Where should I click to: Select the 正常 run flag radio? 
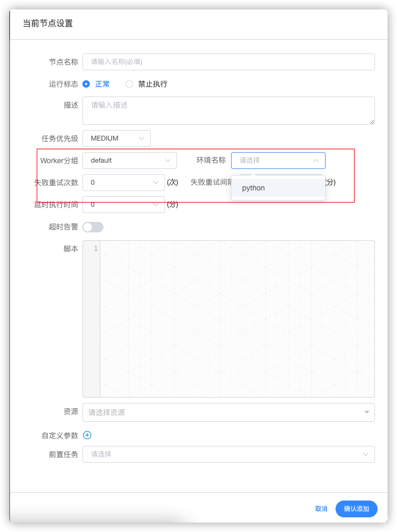point(87,84)
